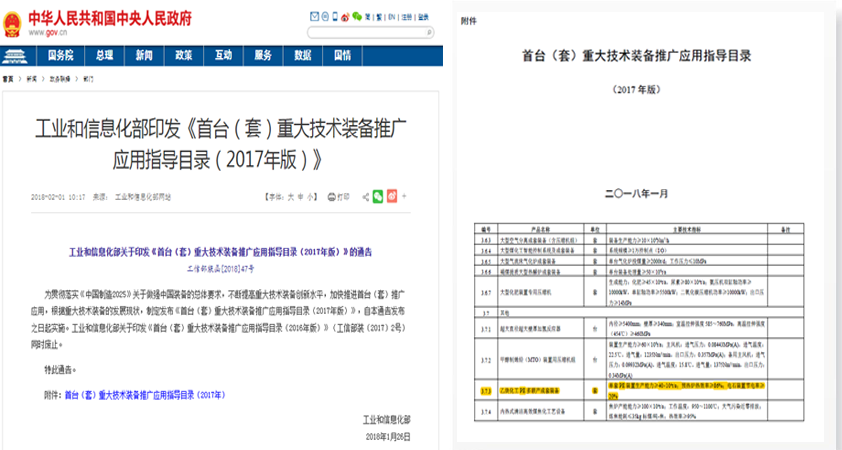Screen dimensions: 842x450
Task: Click the email envelope icon in header
Action: 317,17
